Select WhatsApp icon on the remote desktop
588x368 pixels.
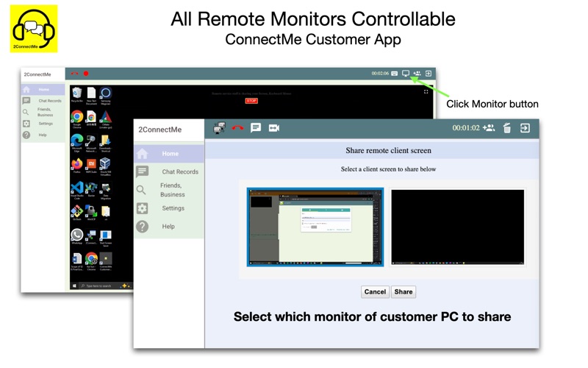(x=77, y=236)
